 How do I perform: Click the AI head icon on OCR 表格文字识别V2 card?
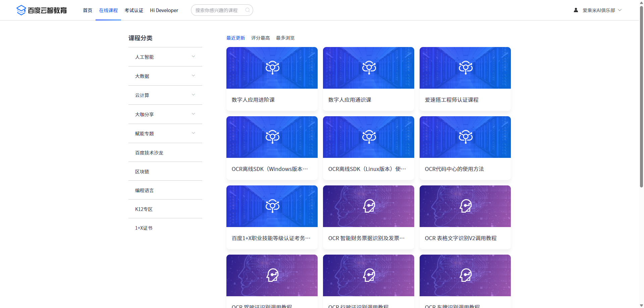466,206
